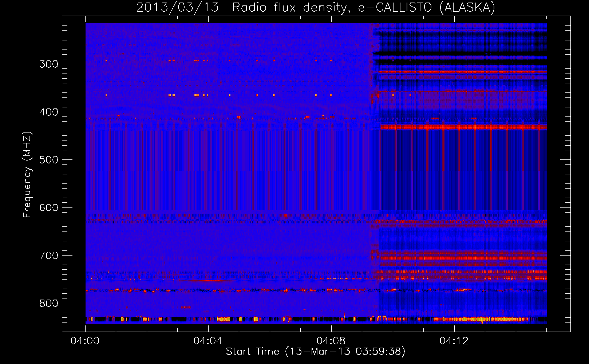The height and width of the screenshot is (364, 589).
Task: Select the 'Frequency (MHZ)' axis label
Action: (27, 174)
